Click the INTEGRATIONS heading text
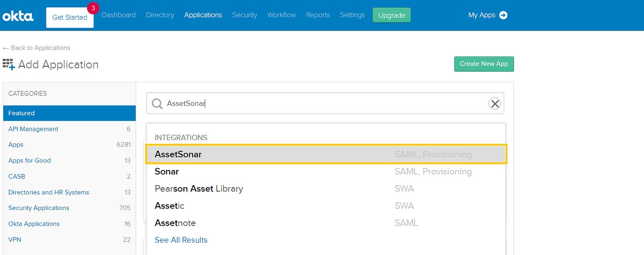 click(181, 137)
